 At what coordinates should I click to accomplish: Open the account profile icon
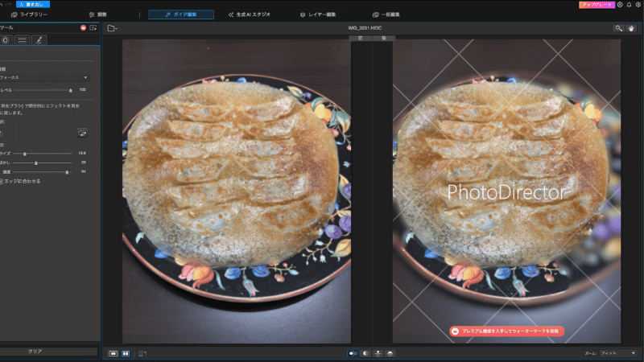coord(620,5)
